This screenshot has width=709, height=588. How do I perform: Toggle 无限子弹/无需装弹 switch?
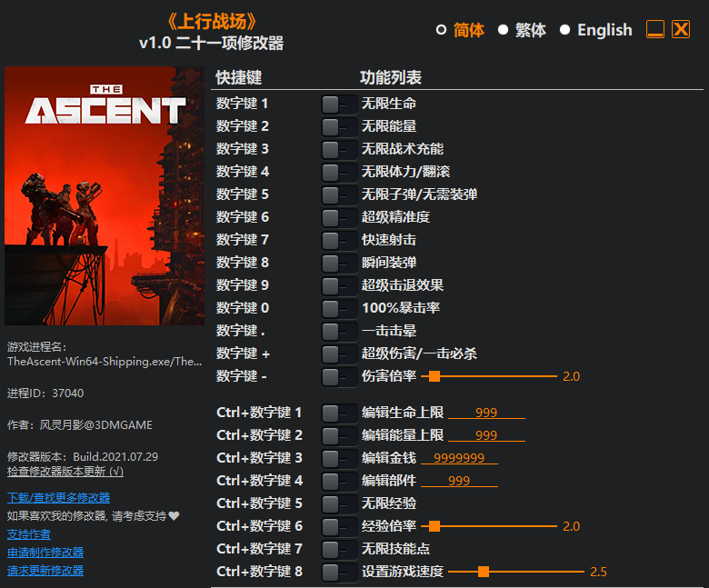point(339,195)
